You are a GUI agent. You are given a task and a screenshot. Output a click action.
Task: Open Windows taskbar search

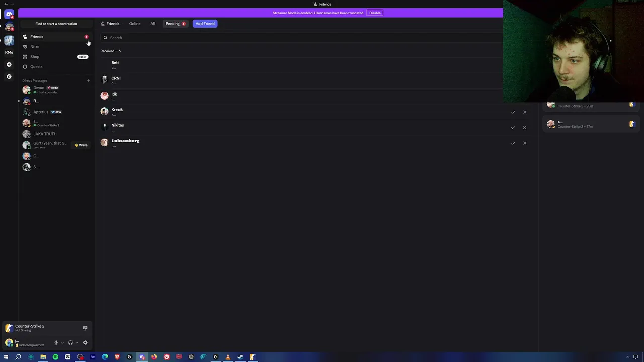coord(18,357)
